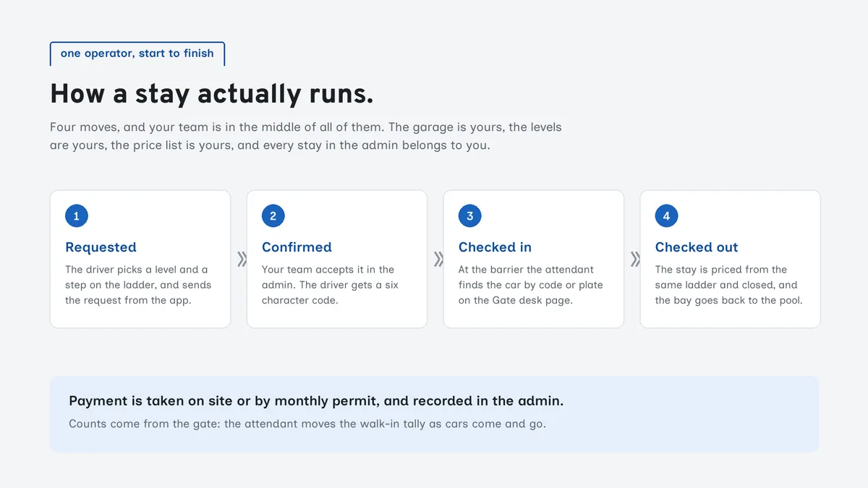Click the 'Requested' step title
868x488 pixels.
[101, 247]
